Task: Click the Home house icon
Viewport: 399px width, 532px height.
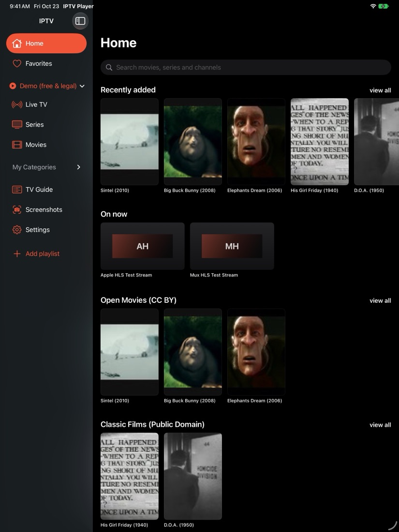Action: 16,44
